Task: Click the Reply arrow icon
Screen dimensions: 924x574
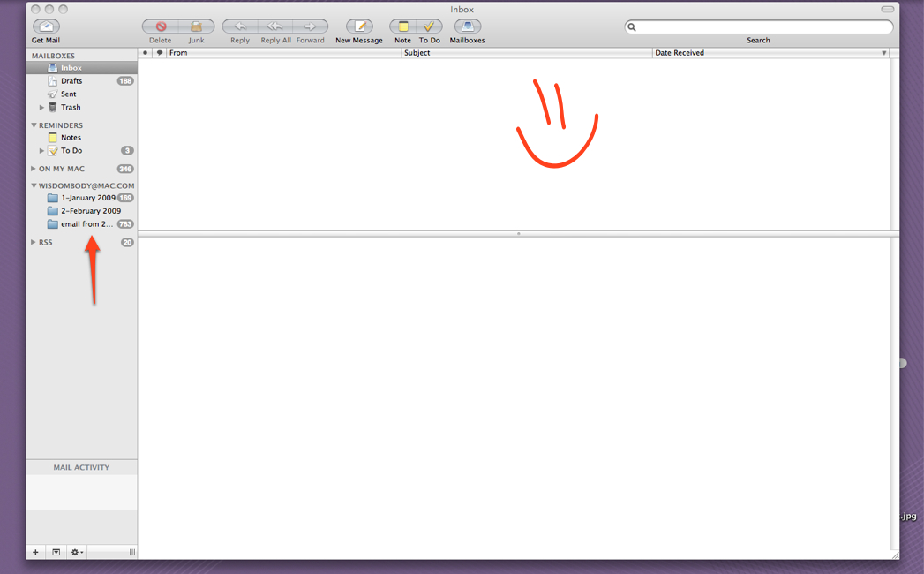Action: point(239,27)
